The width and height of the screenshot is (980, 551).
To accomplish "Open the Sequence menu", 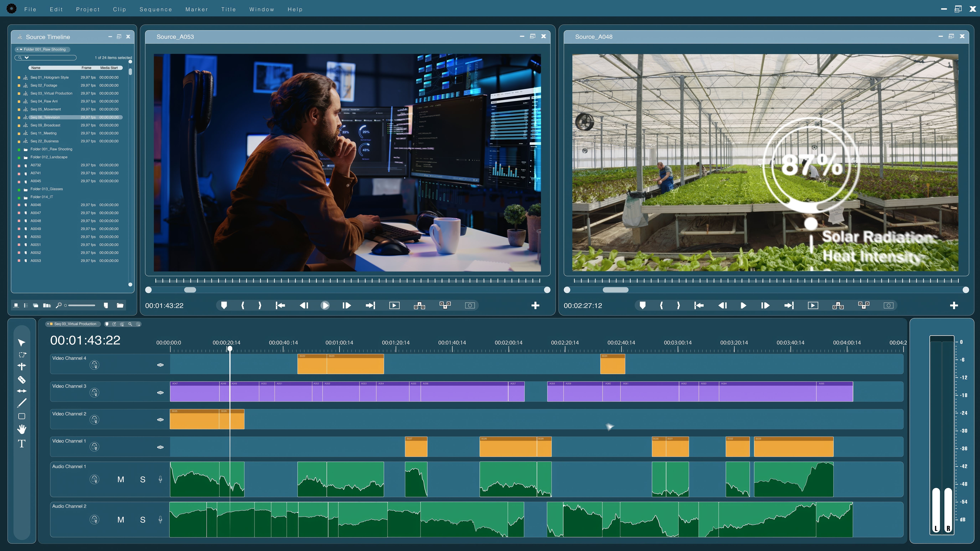I will (x=156, y=9).
